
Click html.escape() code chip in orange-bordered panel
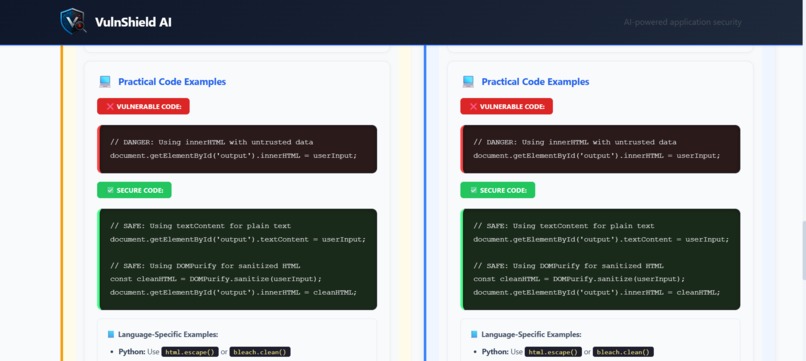[190, 352]
